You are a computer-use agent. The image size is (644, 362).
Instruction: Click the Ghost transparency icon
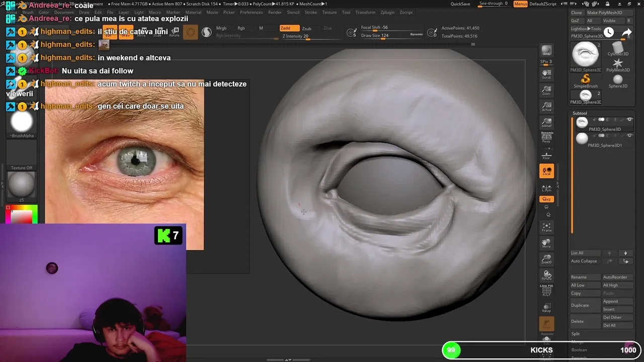[546, 324]
